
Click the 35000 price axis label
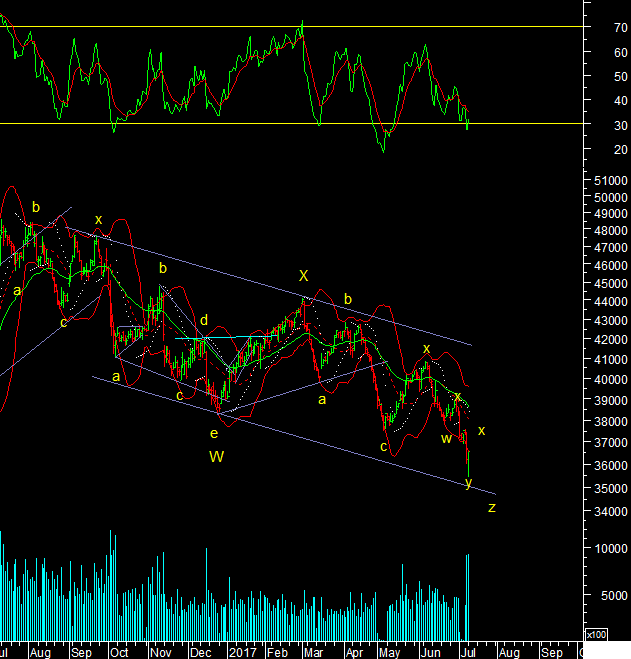point(610,489)
